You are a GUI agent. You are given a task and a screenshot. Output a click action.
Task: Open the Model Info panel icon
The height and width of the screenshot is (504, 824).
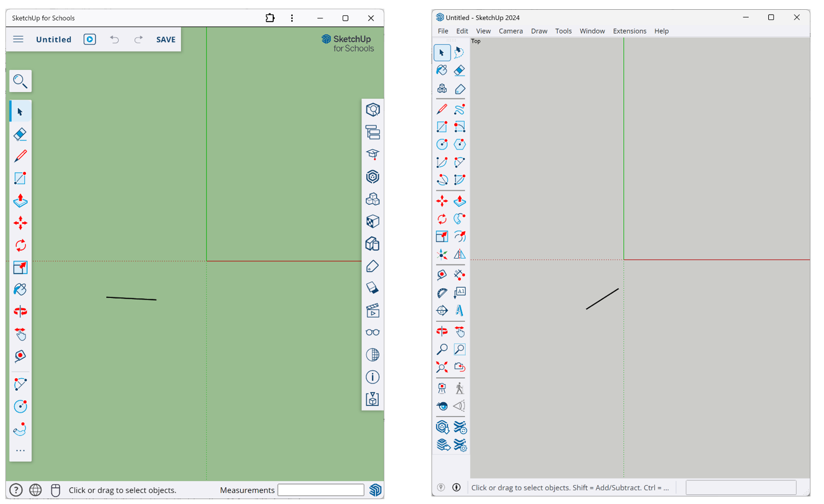coord(372,377)
